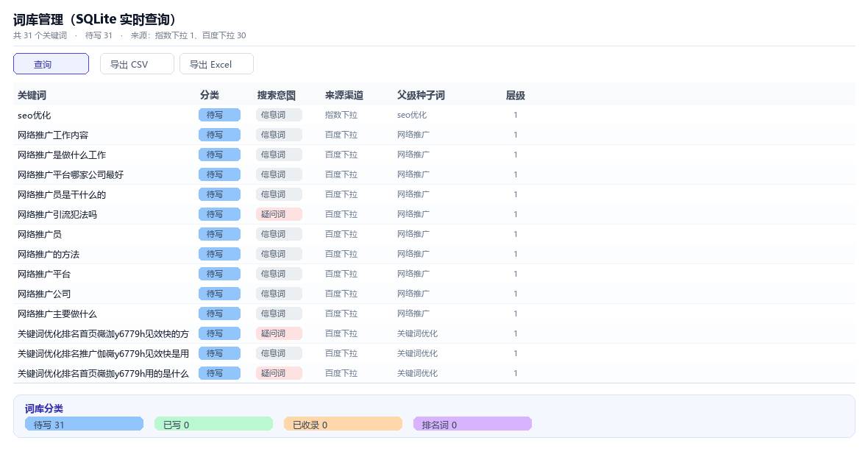Open the 排名词 0 category chip
The image size is (868, 471).
[473, 425]
